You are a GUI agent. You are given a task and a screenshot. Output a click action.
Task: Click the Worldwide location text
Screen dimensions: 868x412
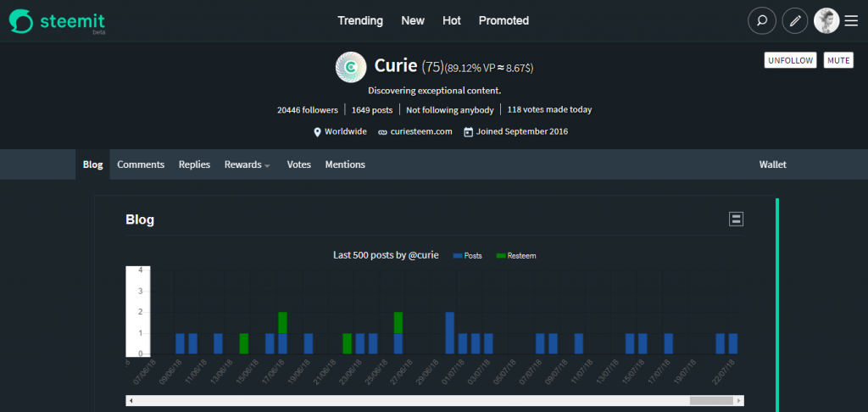[346, 131]
